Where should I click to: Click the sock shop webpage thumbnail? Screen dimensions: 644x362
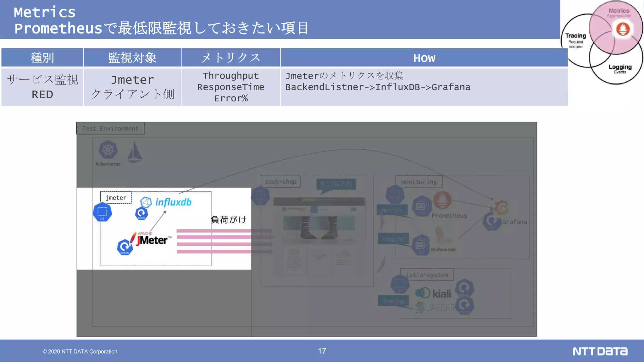tap(319, 236)
